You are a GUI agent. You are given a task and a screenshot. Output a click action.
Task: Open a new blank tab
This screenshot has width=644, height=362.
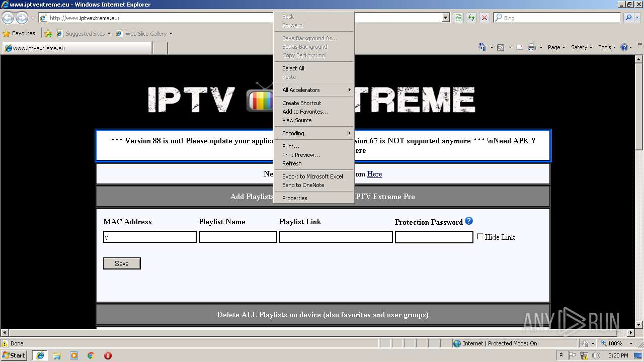tap(160, 48)
